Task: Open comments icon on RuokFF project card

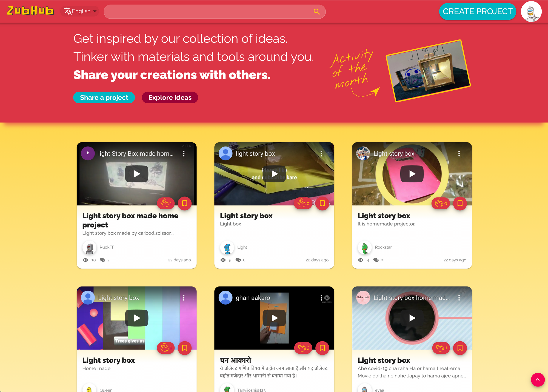Action: pos(102,260)
